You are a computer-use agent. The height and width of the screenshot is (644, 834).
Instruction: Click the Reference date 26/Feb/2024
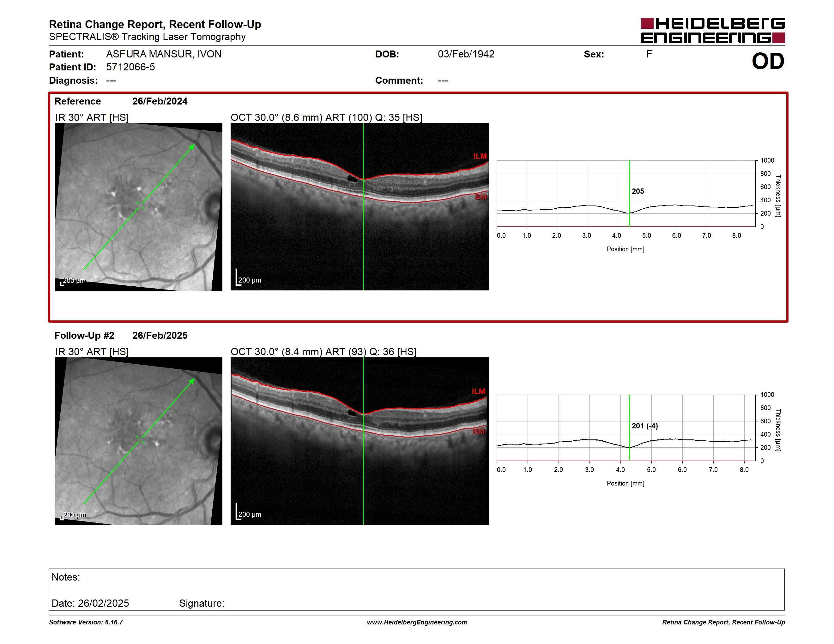[160, 101]
